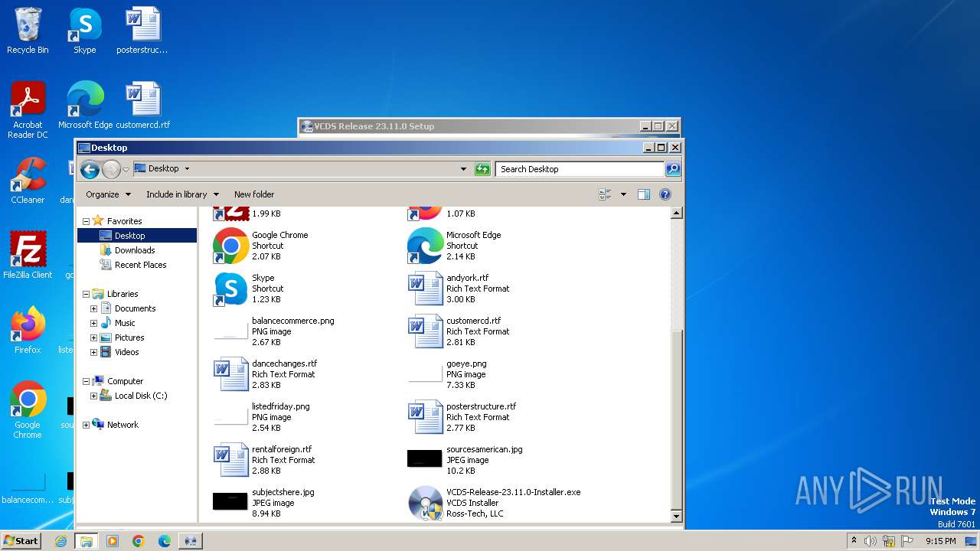Select the Skype shortcut file icon

[x=230, y=289]
